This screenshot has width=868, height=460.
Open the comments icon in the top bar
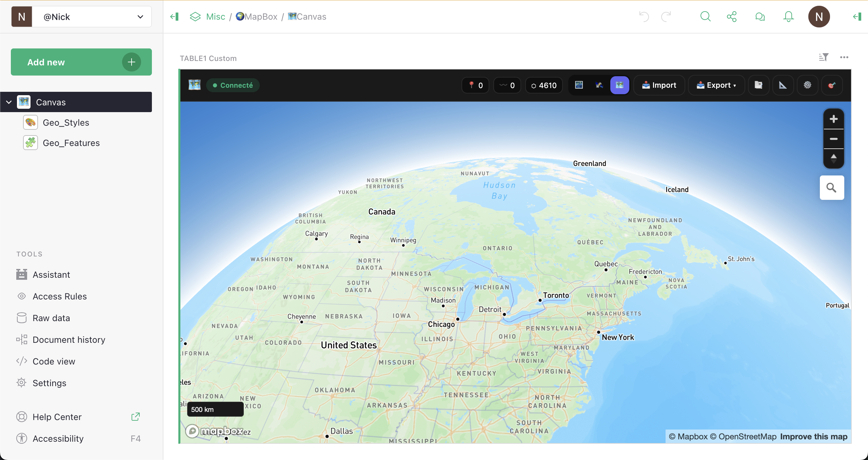click(760, 16)
